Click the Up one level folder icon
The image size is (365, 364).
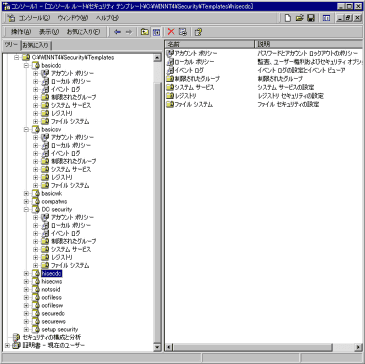[x=145, y=32]
